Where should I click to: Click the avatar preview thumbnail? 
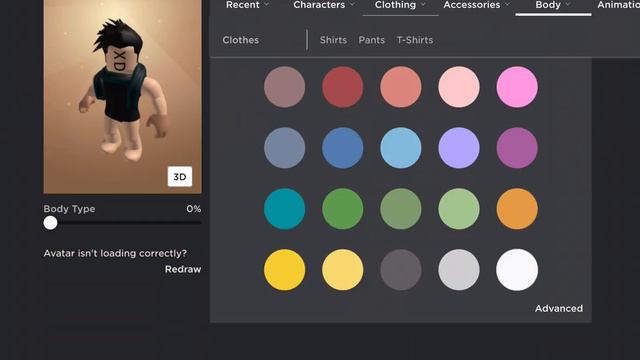pos(122,97)
